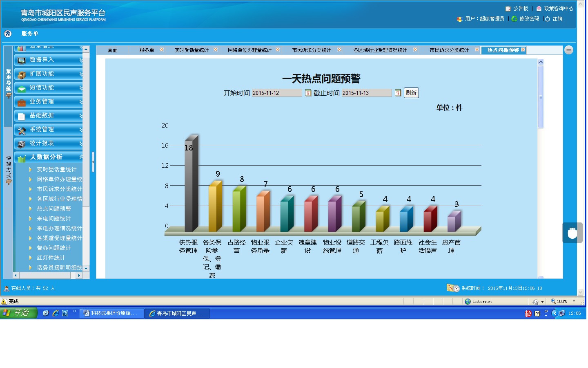588x368 pixels.
Task: Close the 网络单位办理量统计 tab
Action: [x=278, y=50]
